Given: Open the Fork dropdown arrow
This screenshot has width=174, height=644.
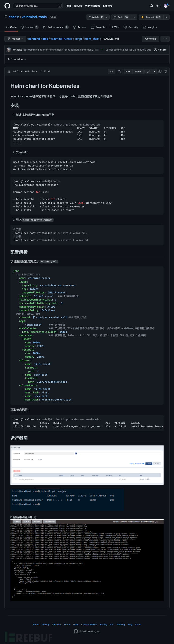Looking at the screenshot, I should [134, 17].
